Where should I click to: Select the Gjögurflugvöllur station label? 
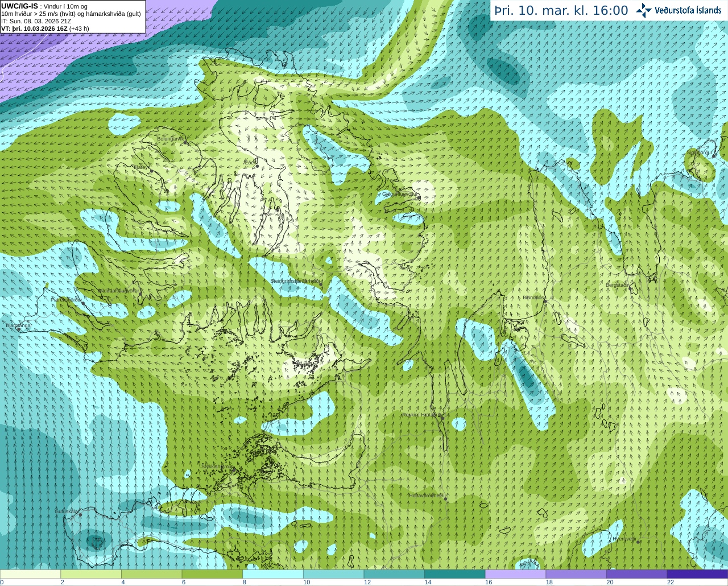point(400,194)
